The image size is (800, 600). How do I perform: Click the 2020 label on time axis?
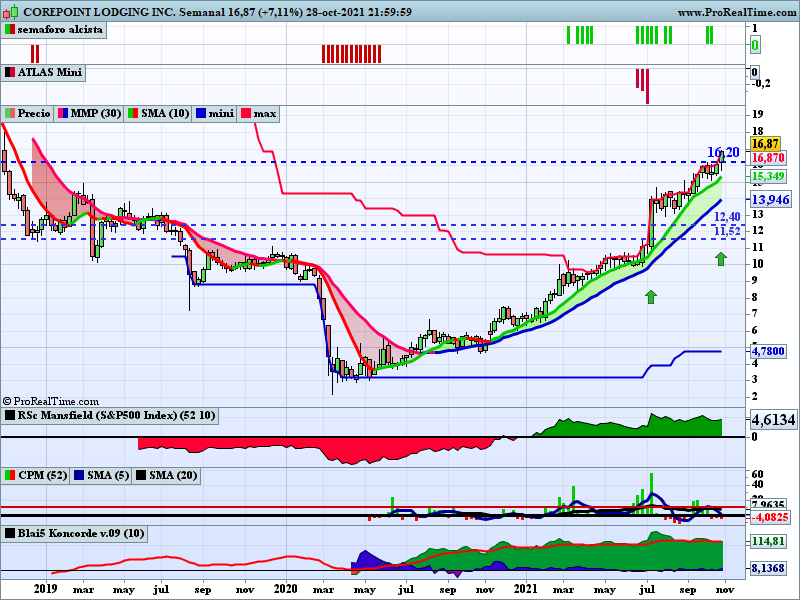click(285, 589)
